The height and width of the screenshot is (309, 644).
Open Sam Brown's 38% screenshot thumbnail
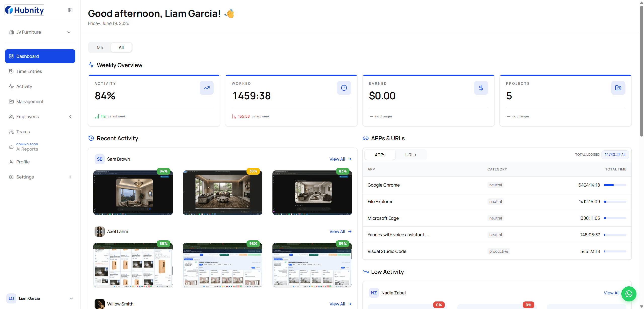pos(222,193)
